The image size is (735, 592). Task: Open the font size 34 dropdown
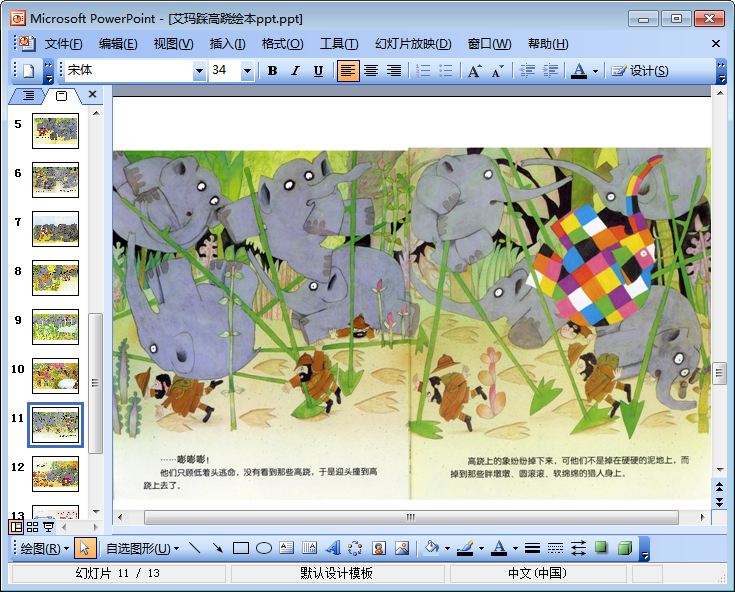(247, 71)
